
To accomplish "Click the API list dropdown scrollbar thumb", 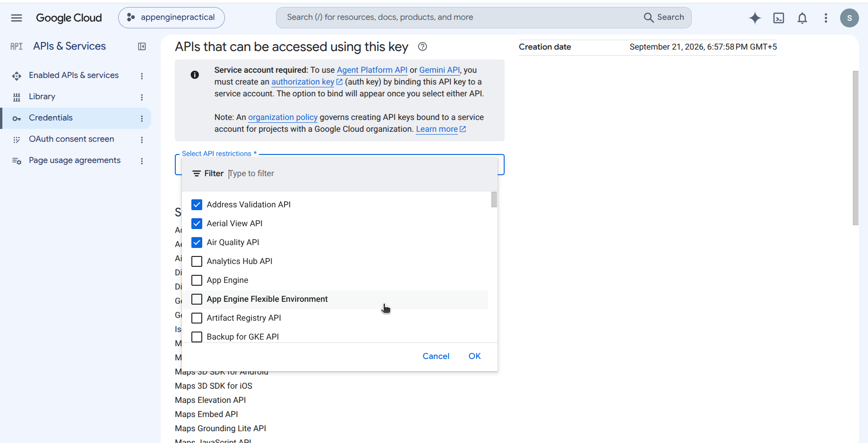I will point(494,199).
